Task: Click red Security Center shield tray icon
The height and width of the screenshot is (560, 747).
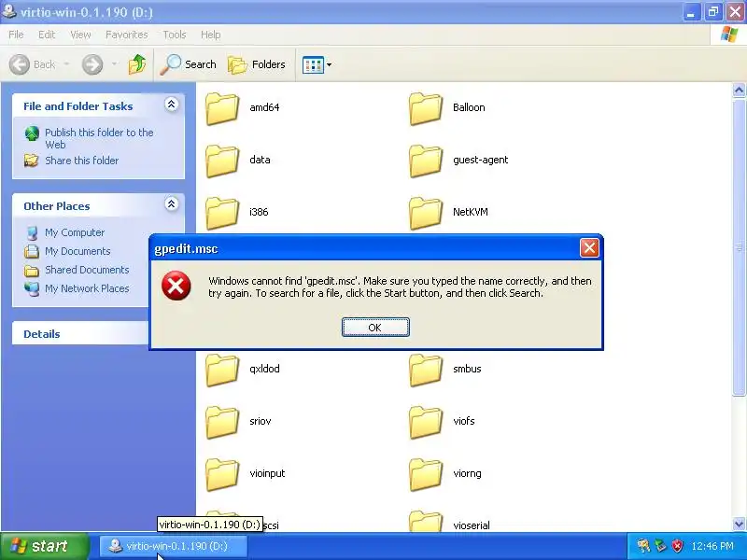Action: tap(677, 546)
